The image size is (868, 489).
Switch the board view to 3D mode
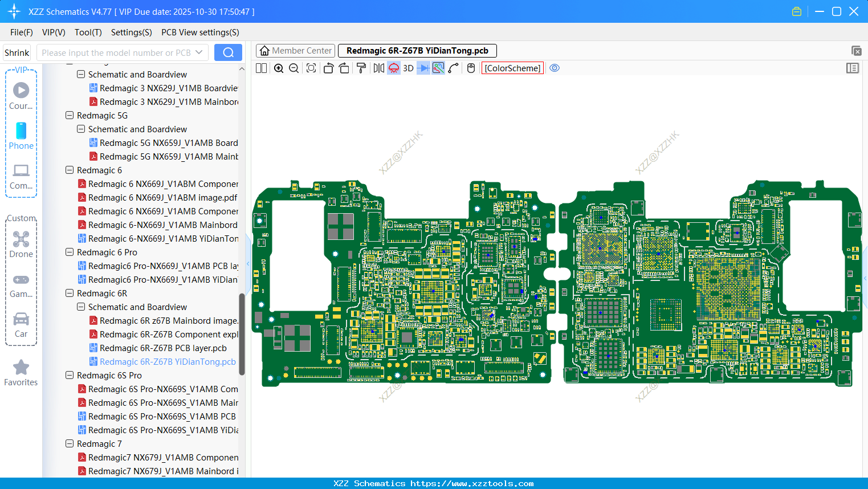[x=408, y=68]
